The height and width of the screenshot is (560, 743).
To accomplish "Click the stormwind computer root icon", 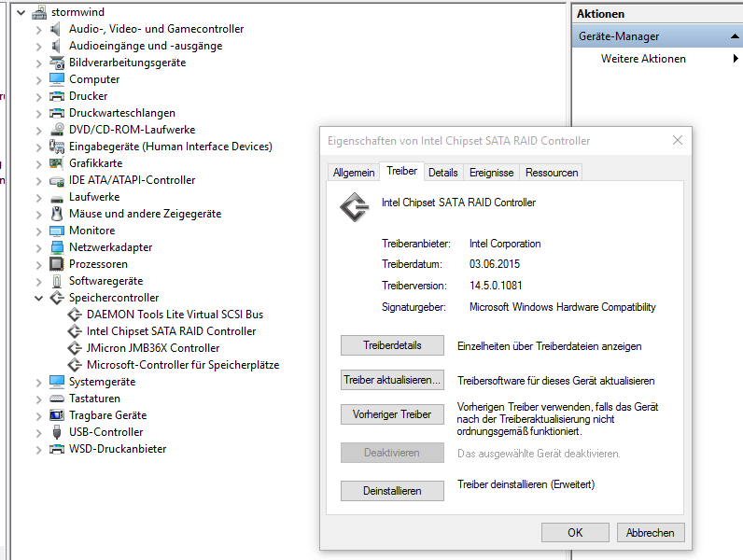I will 39,12.
